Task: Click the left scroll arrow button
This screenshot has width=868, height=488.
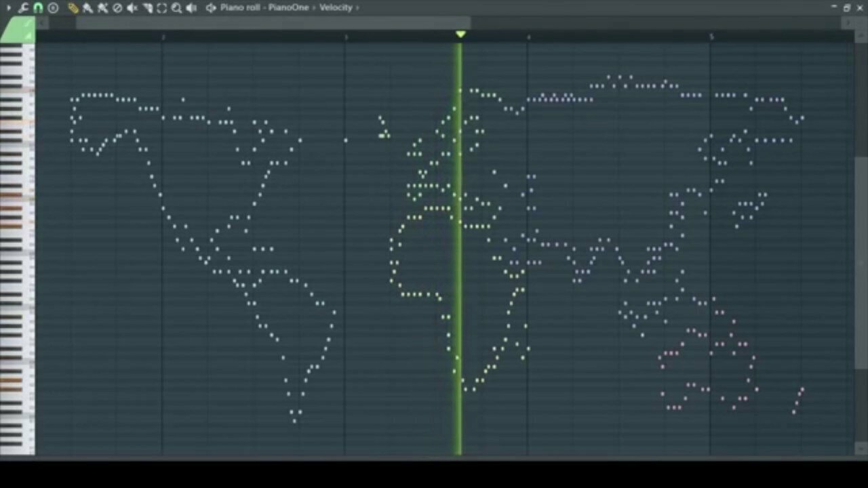Action: click(x=43, y=23)
